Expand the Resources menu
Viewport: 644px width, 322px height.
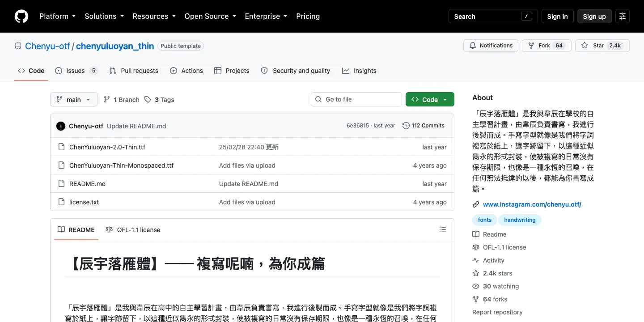point(155,16)
